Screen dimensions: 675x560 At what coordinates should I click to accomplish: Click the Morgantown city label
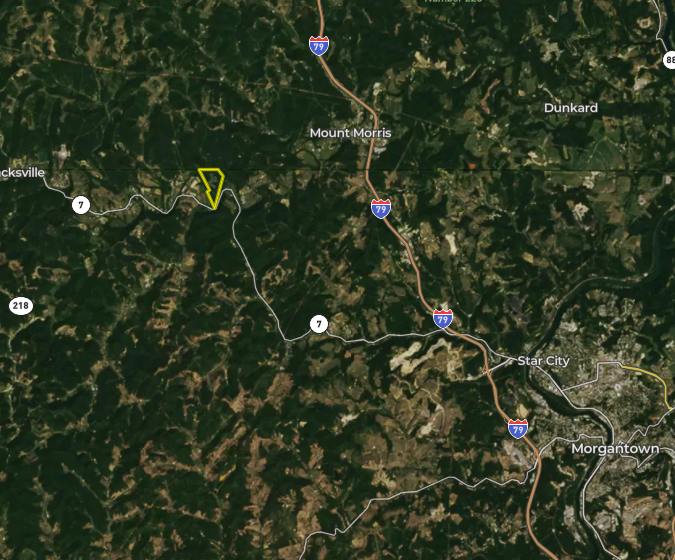tap(615, 449)
